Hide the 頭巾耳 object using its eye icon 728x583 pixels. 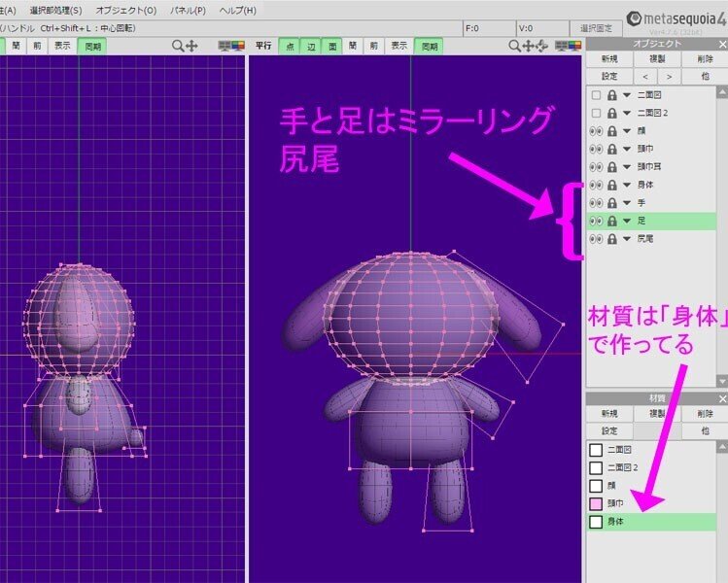click(596, 166)
